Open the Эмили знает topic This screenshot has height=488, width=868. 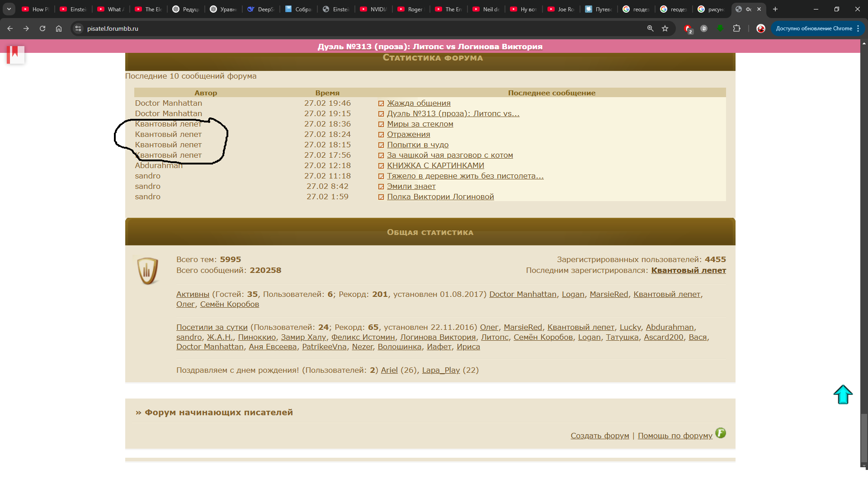coord(411,187)
